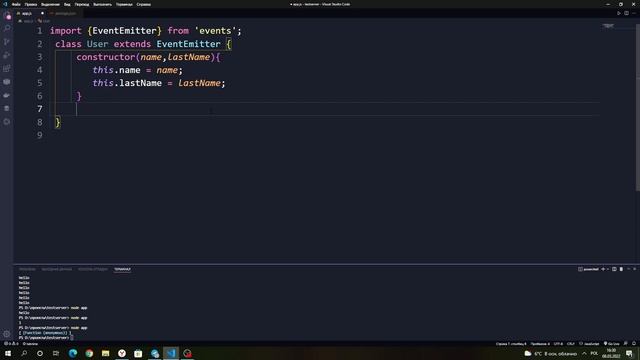Viewport: 640px width, 360px height.
Task: Open the Выполнить menu
Action: (x=102, y=4)
